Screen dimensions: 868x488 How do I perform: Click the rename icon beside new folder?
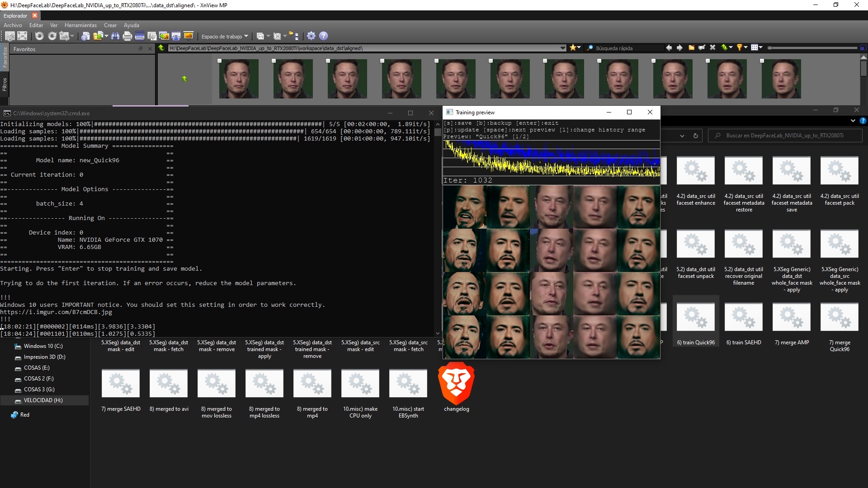click(702, 47)
